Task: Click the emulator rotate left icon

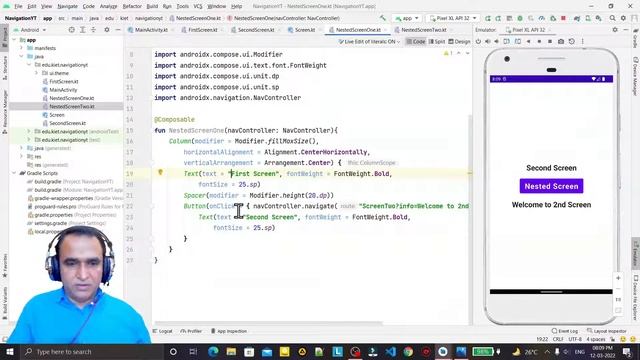Action: tap(507, 41)
